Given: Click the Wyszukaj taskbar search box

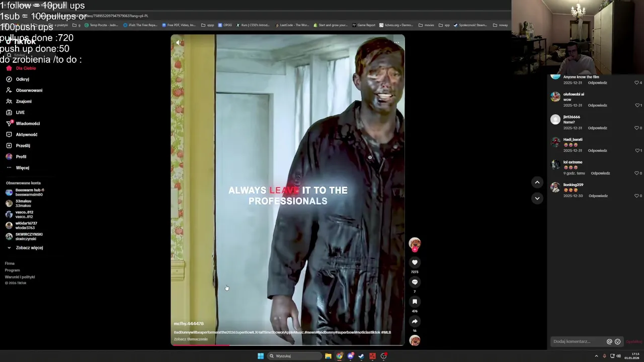Looking at the screenshot, I should click(x=294, y=356).
